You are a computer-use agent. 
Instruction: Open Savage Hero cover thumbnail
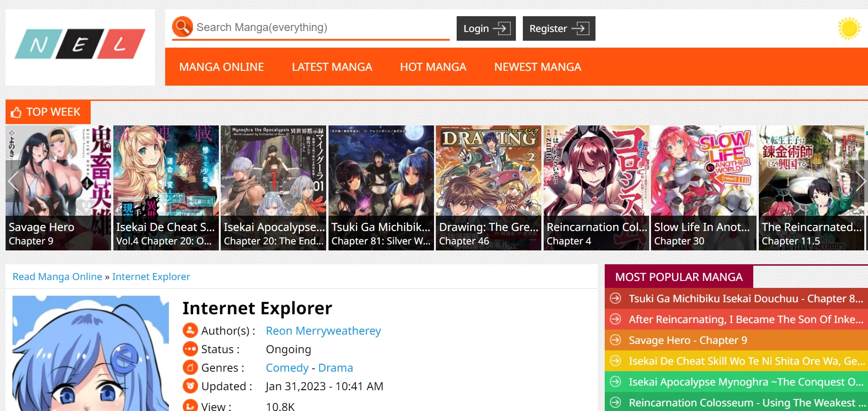coord(58,188)
